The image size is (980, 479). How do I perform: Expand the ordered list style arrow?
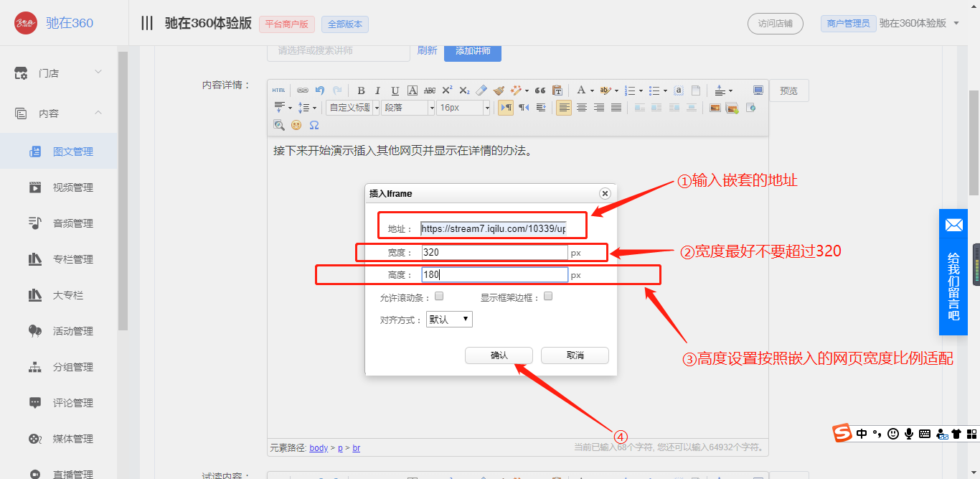click(x=641, y=90)
